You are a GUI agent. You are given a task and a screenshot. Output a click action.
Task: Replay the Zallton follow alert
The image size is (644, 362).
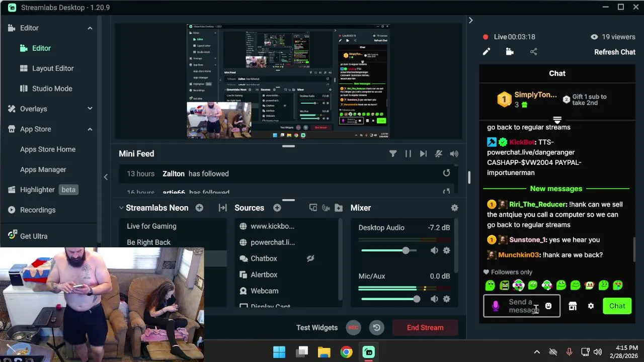pyautogui.click(x=446, y=173)
